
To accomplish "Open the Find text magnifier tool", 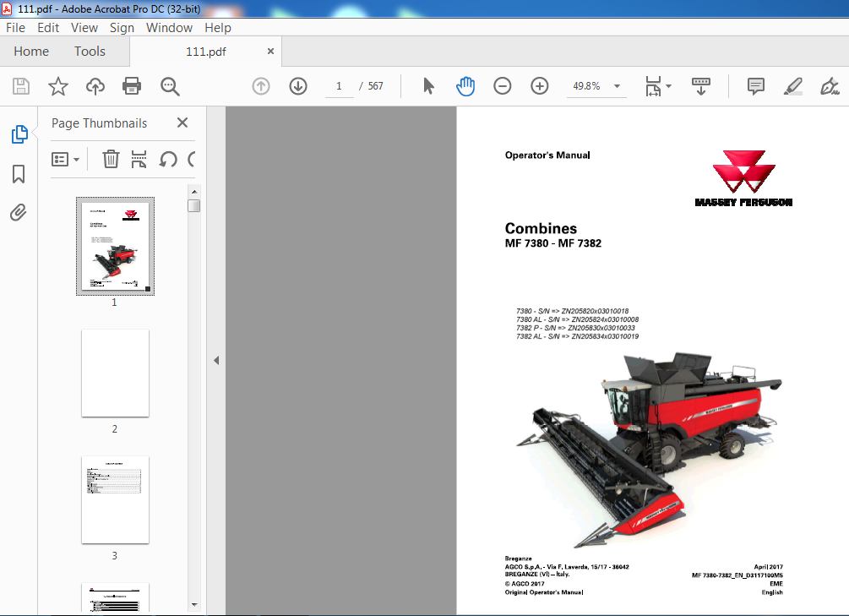I will [x=170, y=86].
